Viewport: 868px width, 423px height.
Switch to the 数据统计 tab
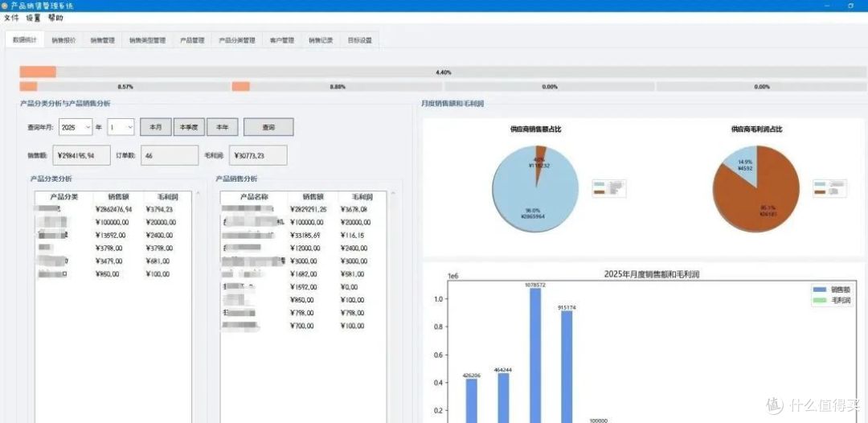tap(24, 40)
